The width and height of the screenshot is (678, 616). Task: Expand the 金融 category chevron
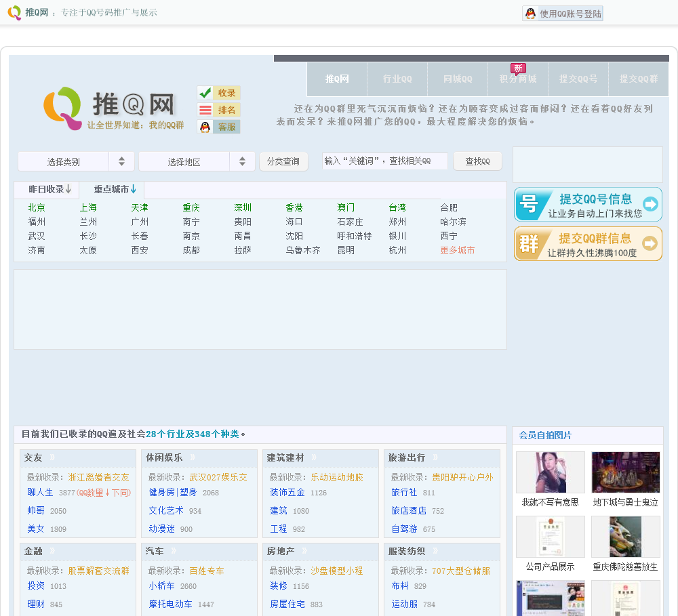(x=52, y=550)
